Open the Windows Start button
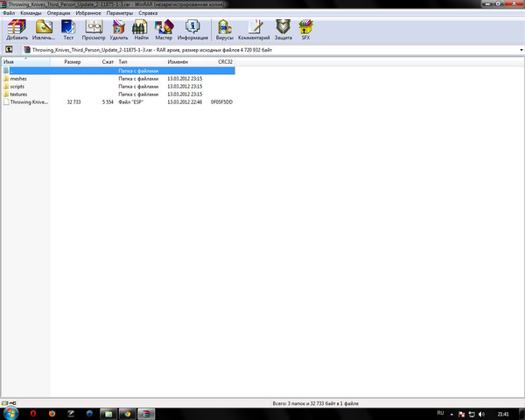Viewport: 525px width, 420px height. pos(10,414)
